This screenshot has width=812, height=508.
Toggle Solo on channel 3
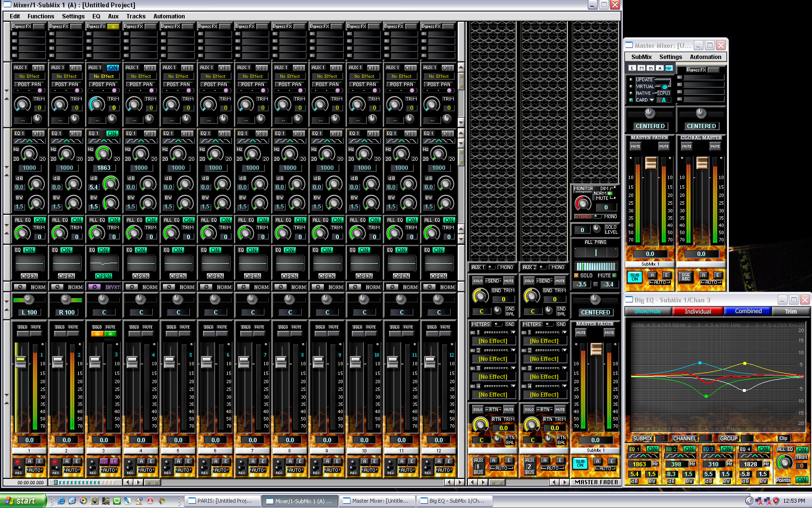(98, 334)
